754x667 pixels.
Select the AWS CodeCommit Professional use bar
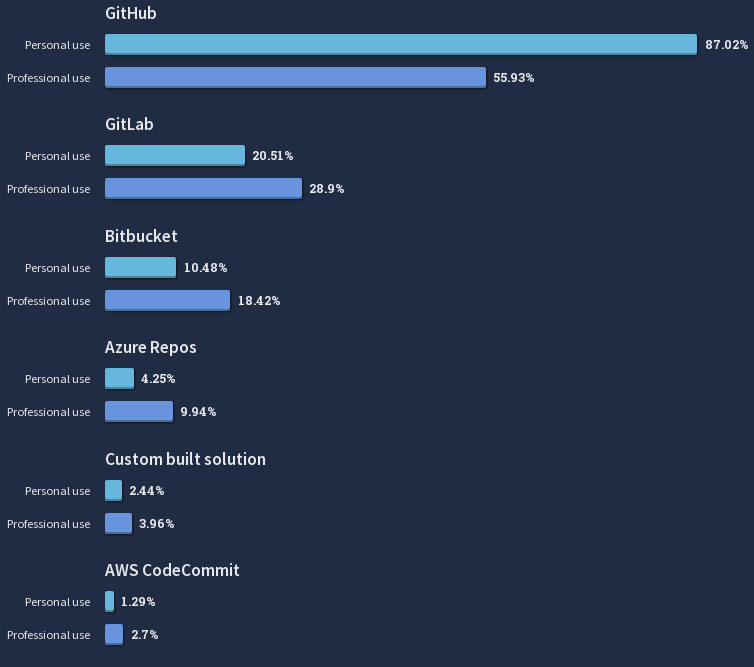pos(114,635)
